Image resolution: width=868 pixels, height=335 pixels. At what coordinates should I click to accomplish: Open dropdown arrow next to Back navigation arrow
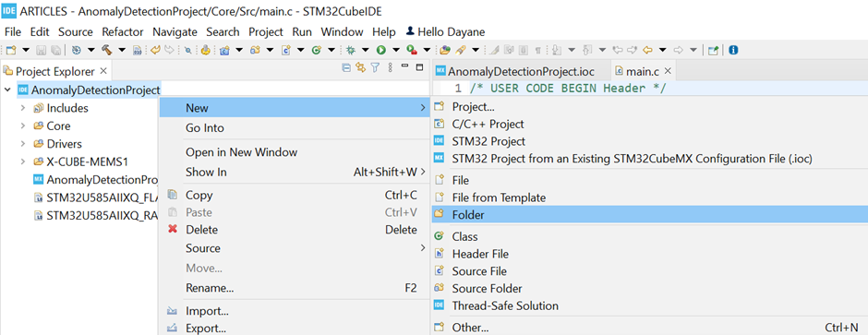(x=662, y=50)
